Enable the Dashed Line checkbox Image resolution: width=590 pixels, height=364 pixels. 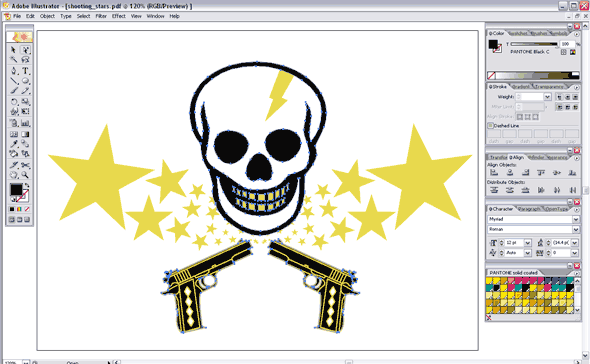(x=491, y=125)
